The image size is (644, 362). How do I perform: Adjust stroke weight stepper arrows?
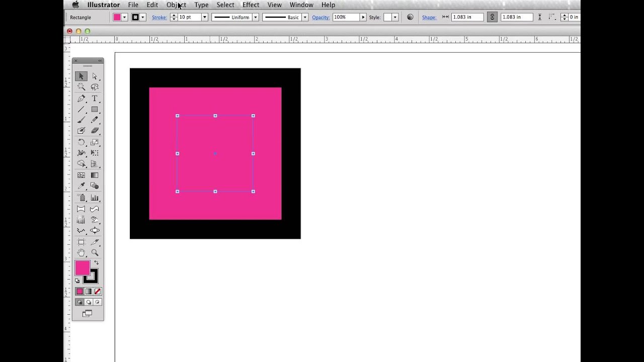coord(174,17)
